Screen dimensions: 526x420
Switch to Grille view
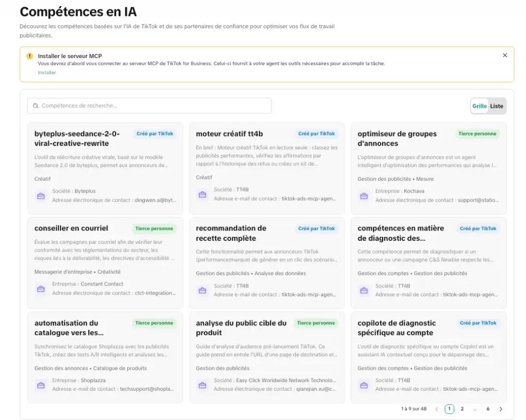(x=479, y=106)
